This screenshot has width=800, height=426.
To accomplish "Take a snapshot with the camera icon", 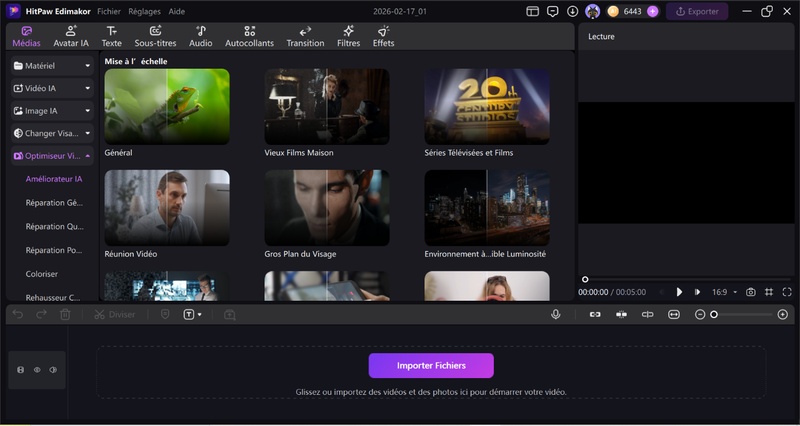I will click(x=751, y=292).
